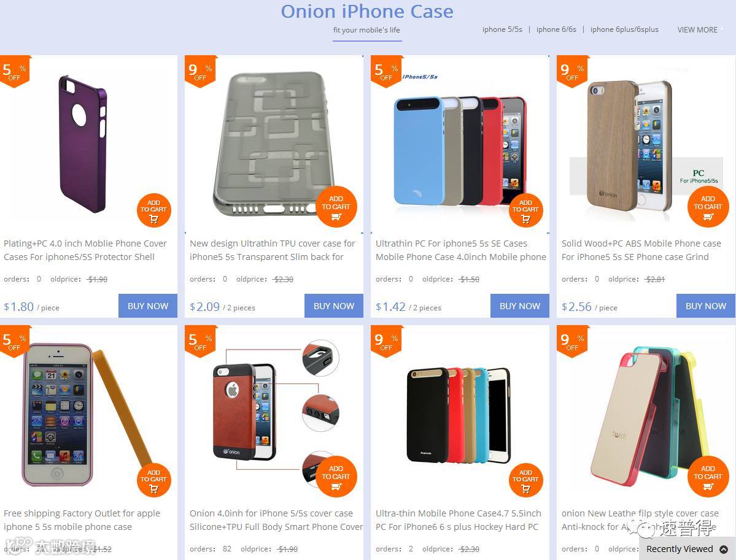Screen dimensions: 736x560
Task: Open the Plating+PC 4.0 inch title link
Action: 85,250
